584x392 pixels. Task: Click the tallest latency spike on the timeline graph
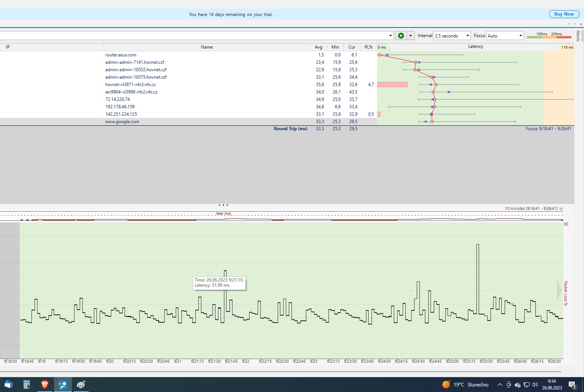(478, 246)
